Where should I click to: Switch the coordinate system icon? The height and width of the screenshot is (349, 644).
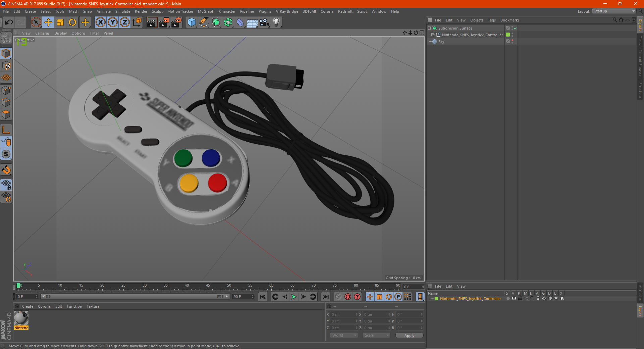tap(137, 22)
